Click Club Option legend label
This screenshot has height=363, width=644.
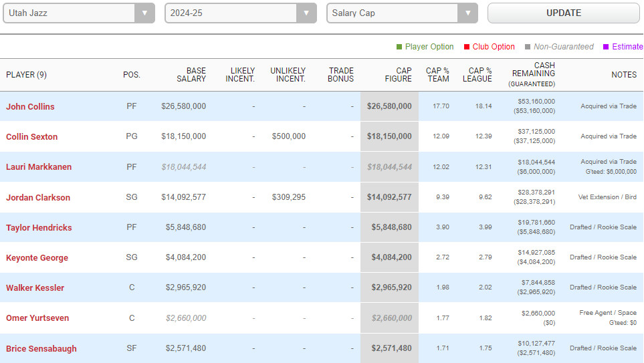[494, 47]
